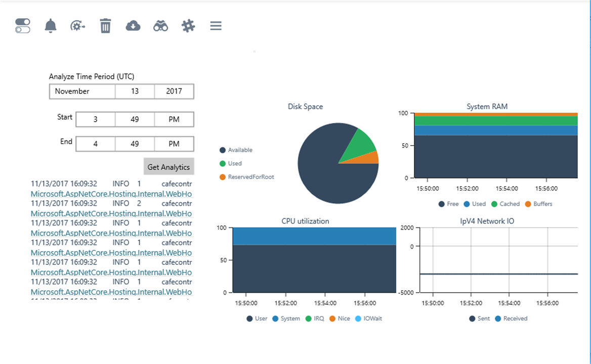This screenshot has height=364, width=591.
Task: Click the binoculars monitoring icon
Action: pos(160,26)
